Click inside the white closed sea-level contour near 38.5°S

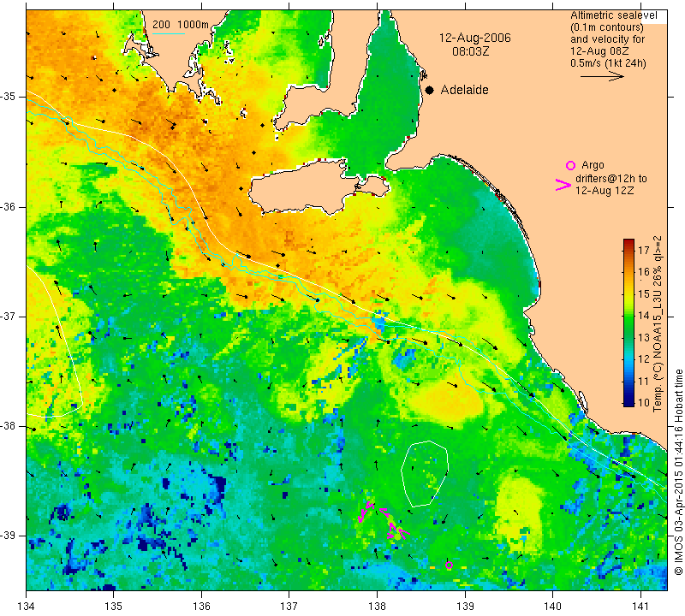(x=425, y=474)
